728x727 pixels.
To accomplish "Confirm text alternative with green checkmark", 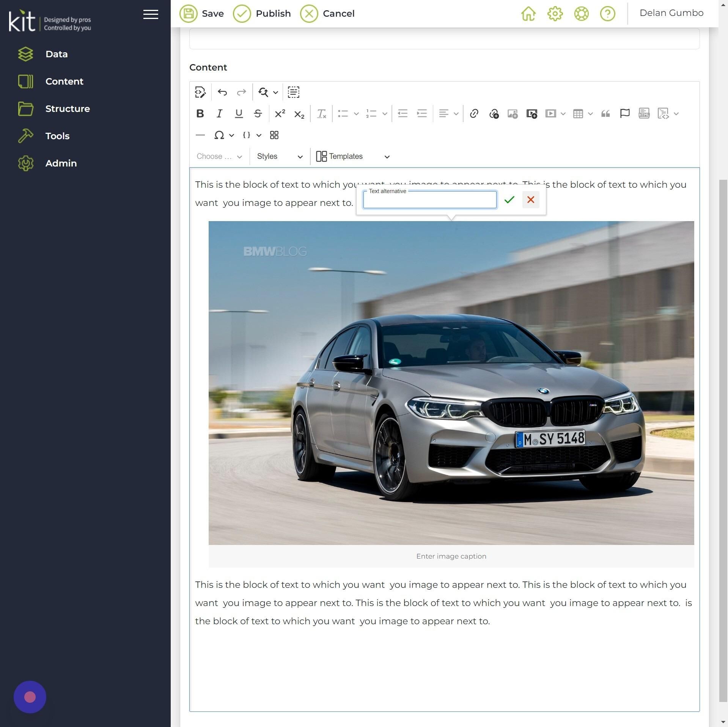I will [509, 199].
